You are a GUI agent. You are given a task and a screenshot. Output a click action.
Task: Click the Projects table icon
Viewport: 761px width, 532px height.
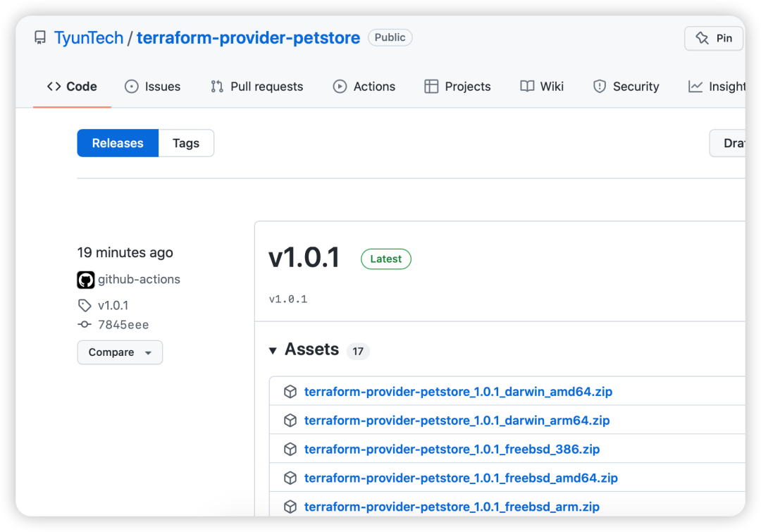click(x=431, y=87)
